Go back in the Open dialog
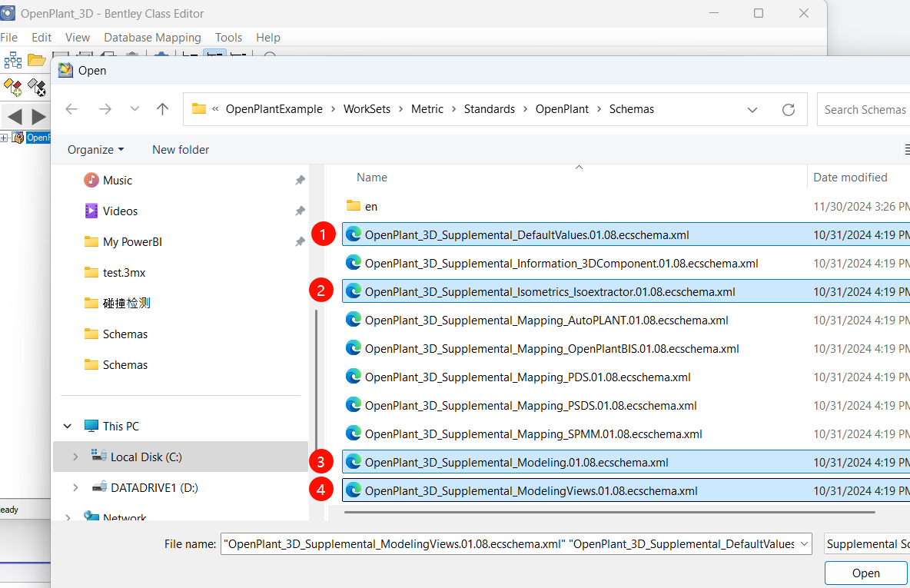Viewport: 910px width, 588px height. 71,109
